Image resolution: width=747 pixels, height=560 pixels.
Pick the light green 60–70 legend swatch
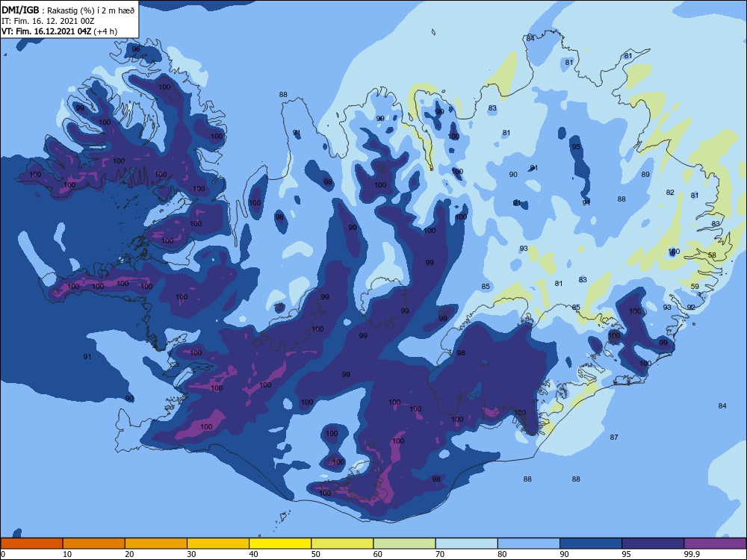click(x=404, y=544)
